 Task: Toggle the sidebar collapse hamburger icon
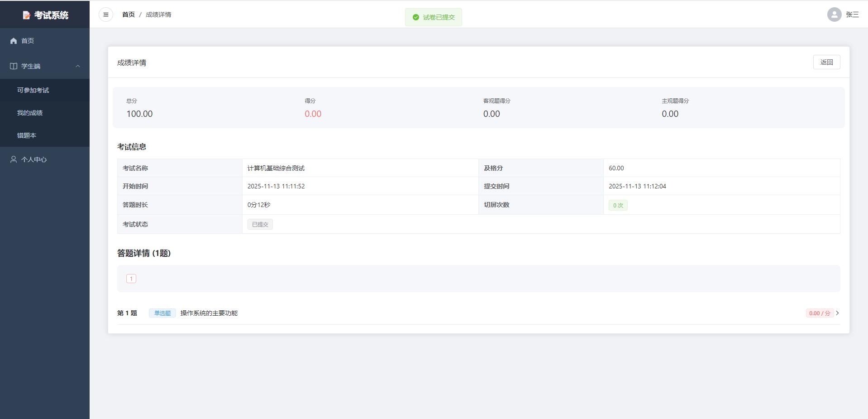[x=106, y=14]
